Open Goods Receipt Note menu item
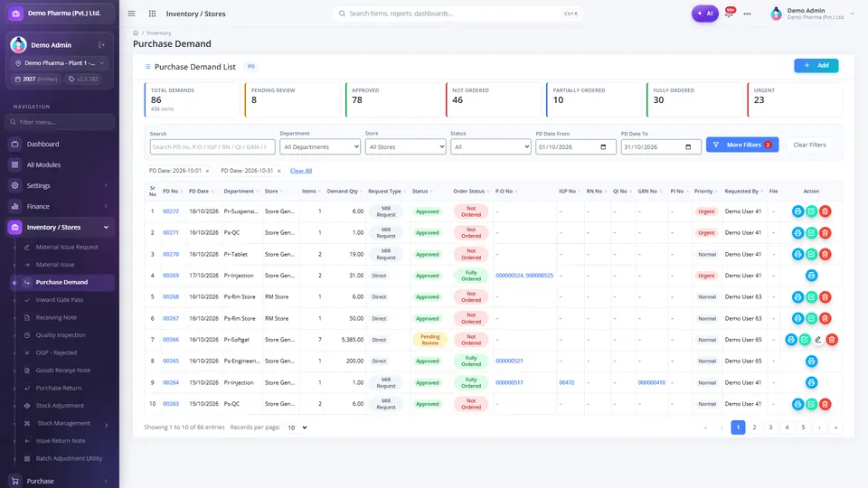This screenshot has width=868, height=488. tap(62, 371)
